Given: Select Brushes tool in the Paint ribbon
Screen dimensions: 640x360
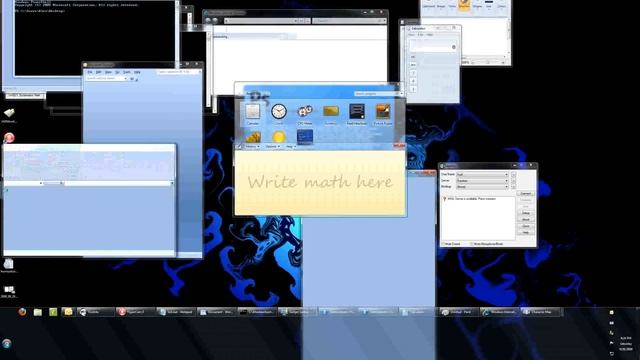Looking at the screenshot, I should (x=464, y=5).
